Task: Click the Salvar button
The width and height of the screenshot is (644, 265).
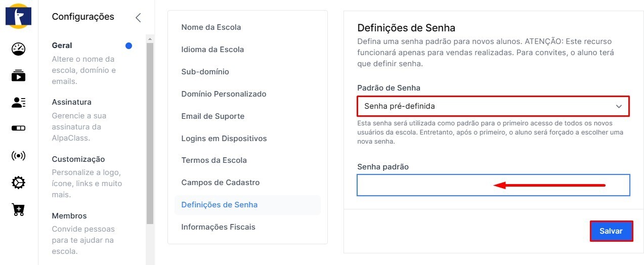Action: click(x=611, y=231)
